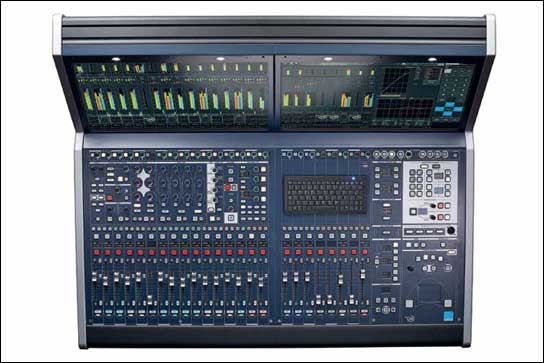544x363 pixels.
Task: Click the first fader handle of the left bank
Action: click(94, 277)
